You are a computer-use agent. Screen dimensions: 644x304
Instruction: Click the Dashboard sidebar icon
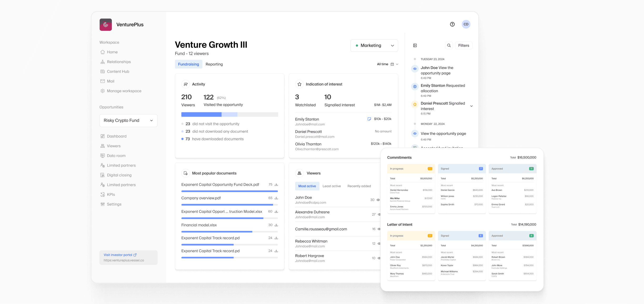103,136
